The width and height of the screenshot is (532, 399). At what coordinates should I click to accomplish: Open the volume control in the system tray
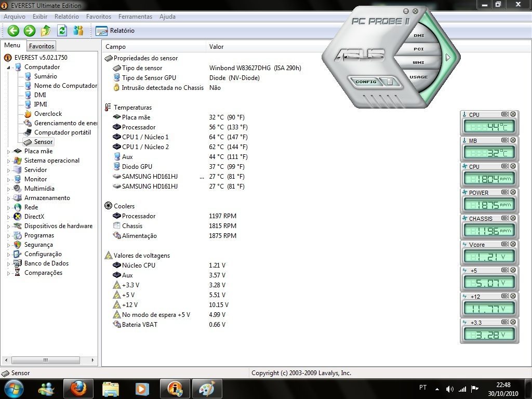pos(450,389)
